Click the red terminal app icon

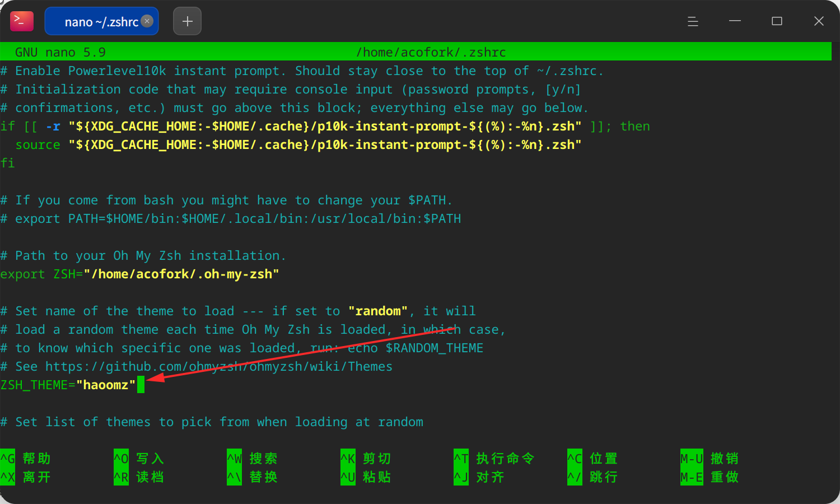(22, 21)
